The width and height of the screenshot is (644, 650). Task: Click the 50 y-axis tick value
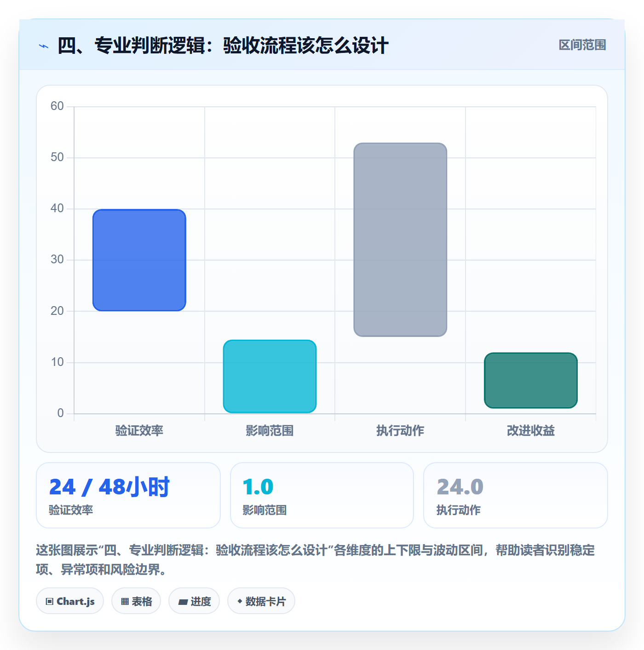57,157
